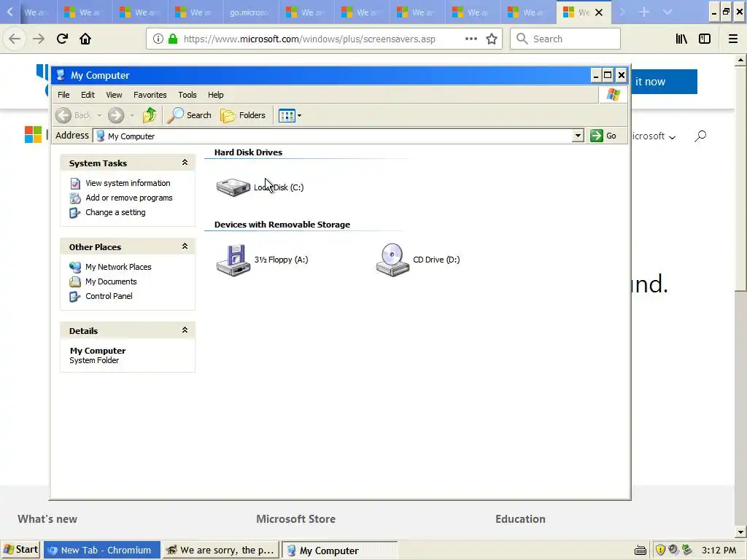Open My Network Places link

118,267
